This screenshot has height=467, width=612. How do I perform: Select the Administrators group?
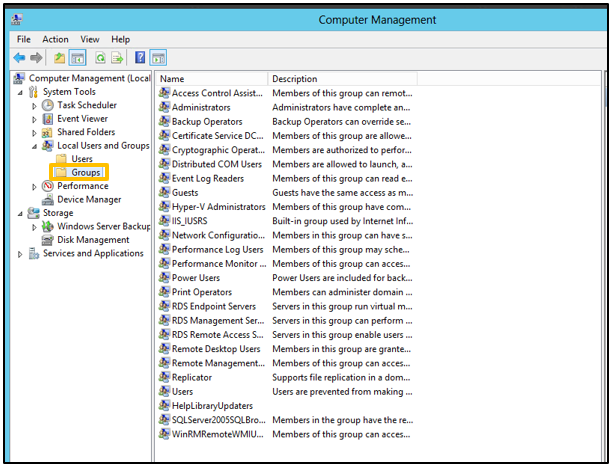tap(200, 107)
